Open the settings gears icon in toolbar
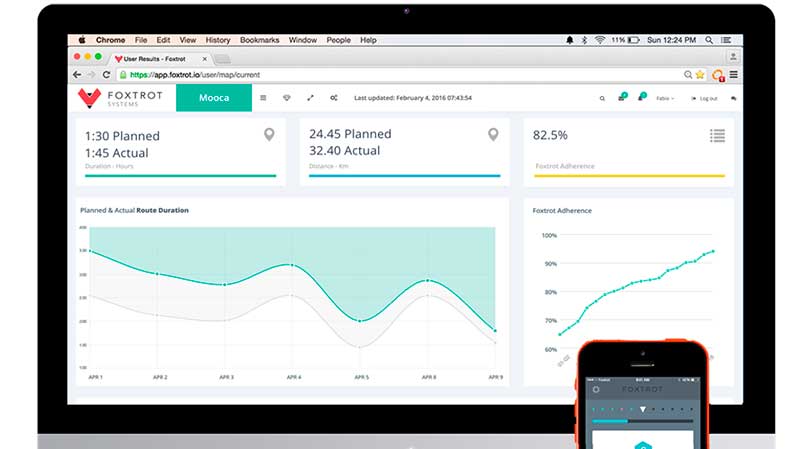This screenshot has height=449, width=800. click(334, 98)
